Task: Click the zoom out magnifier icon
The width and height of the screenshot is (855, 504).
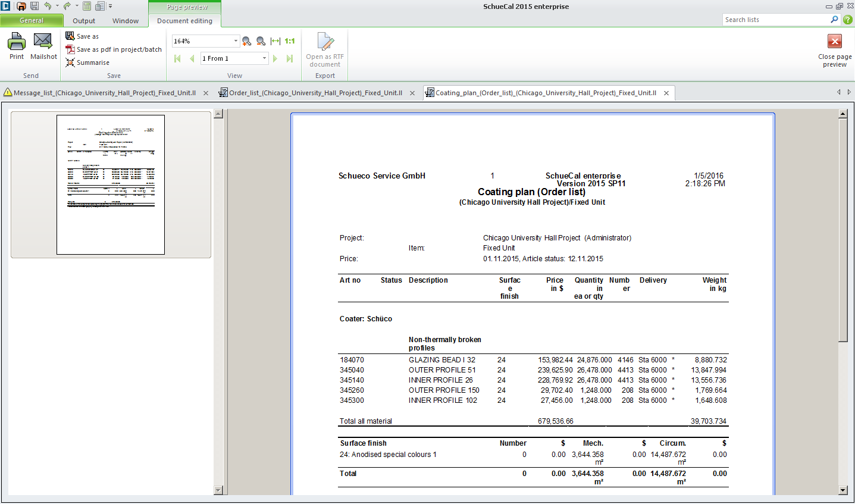Action: tap(261, 41)
